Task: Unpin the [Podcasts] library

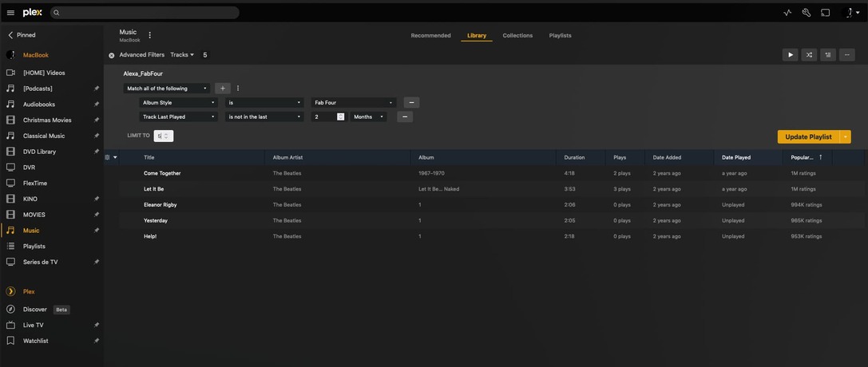Action: pyautogui.click(x=97, y=89)
